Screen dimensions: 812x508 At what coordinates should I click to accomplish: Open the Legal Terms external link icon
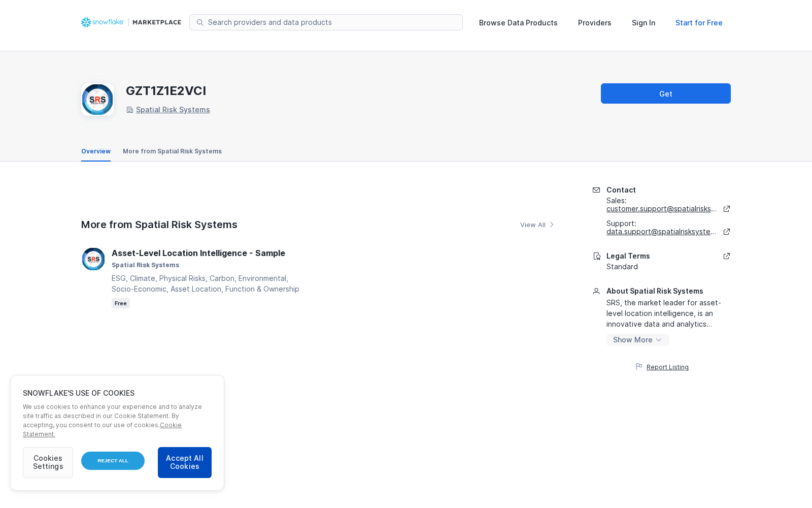click(727, 256)
